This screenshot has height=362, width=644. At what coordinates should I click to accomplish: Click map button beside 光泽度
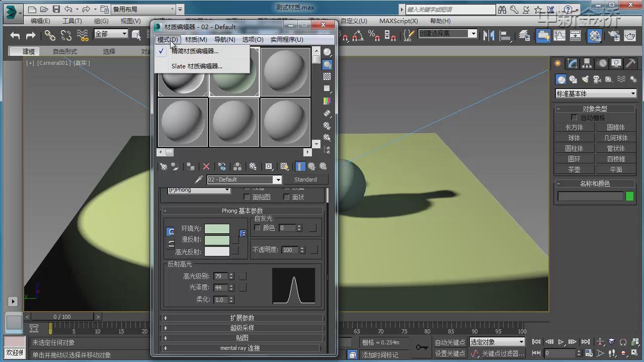[x=243, y=288]
